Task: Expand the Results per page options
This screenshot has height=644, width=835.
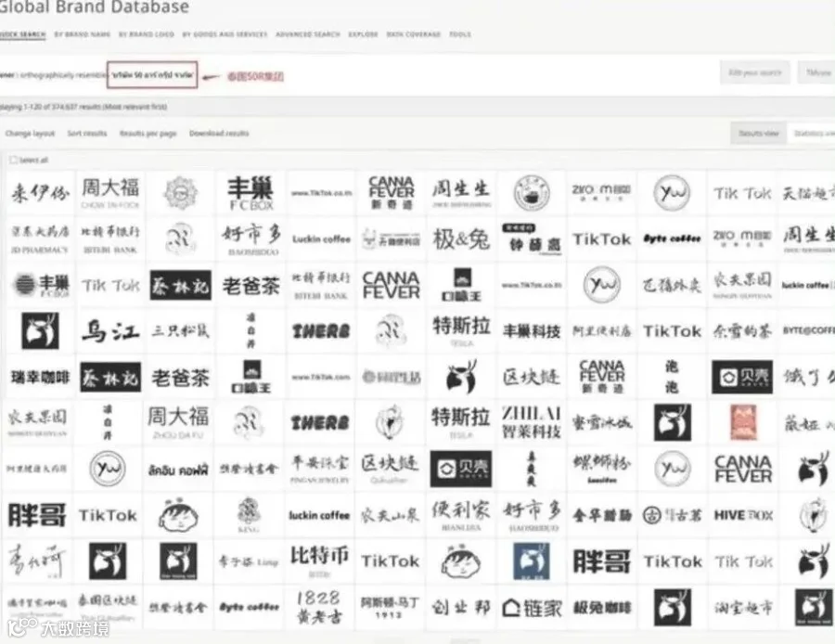Action: (148, 134)
